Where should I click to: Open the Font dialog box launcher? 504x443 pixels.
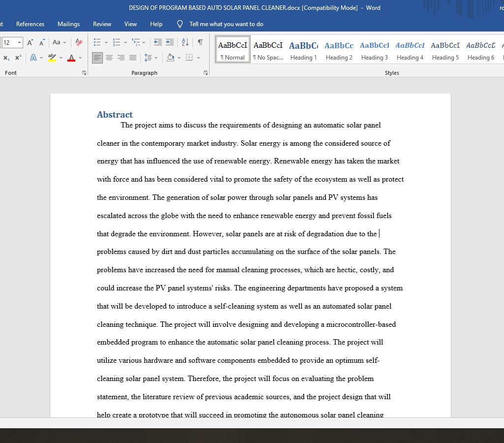(84, 73)
